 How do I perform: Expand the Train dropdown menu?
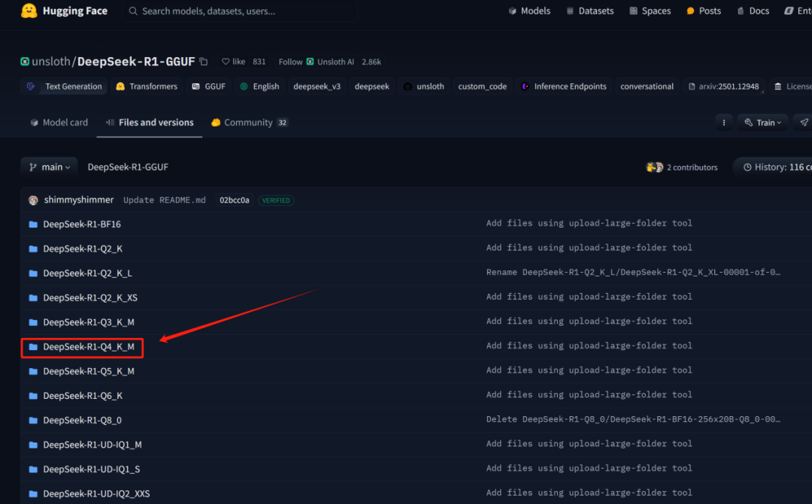pyautogui.click(x=762, y=122)
